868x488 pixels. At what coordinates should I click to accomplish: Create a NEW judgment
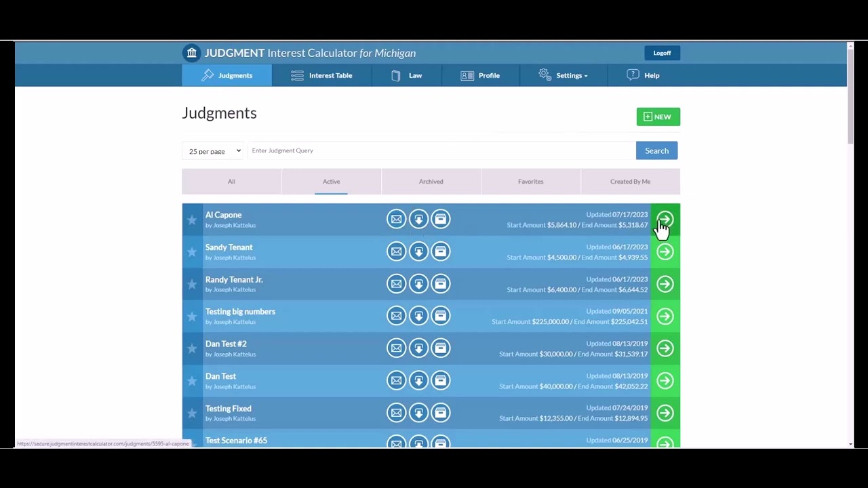(658, 117)
